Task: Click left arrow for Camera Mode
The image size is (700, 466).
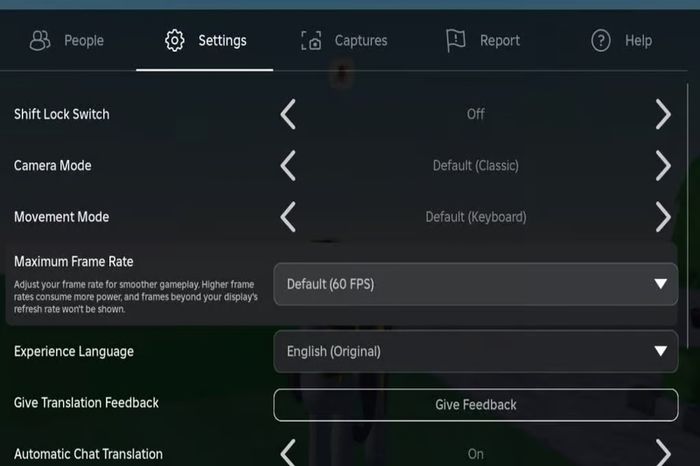Action: tap(288, 166)
